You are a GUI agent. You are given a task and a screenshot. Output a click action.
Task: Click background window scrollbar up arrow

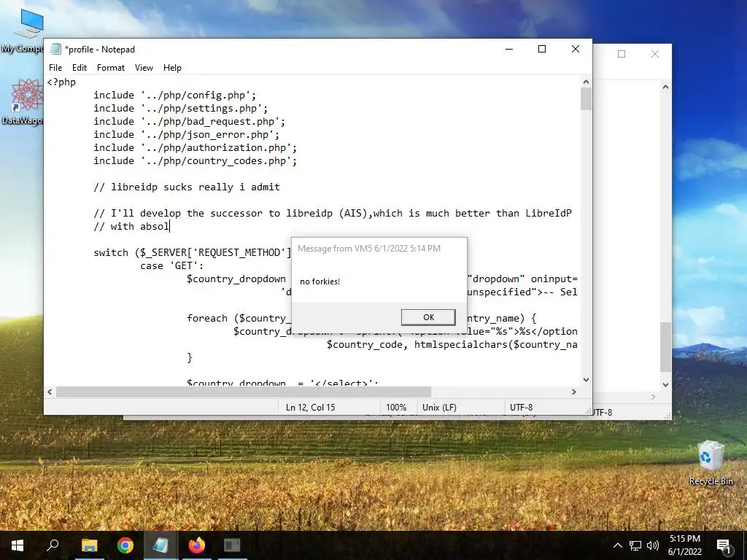tap(665, 87)
